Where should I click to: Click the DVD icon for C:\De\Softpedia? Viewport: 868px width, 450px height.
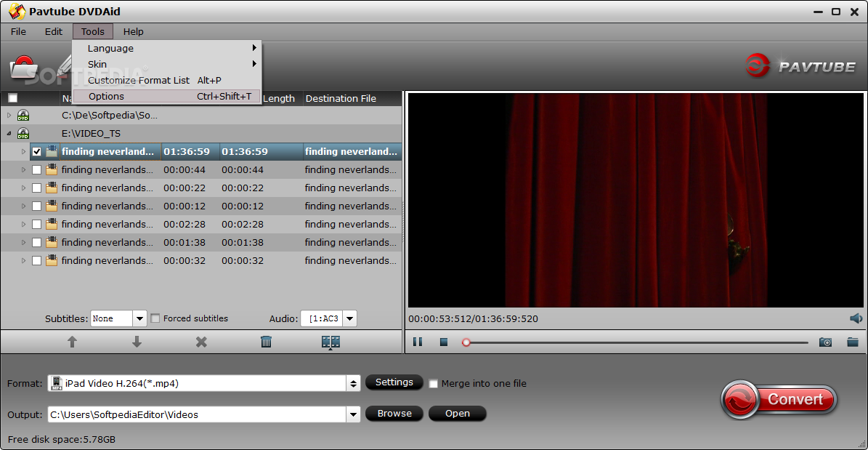pos(23,116)
